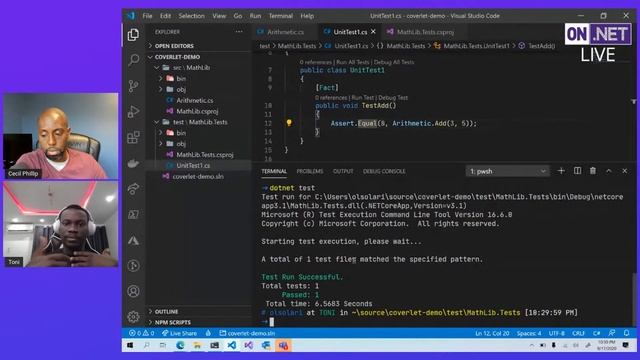
Task: Collapse the src\MathLib folder
Action: click(x=199, y=67)
